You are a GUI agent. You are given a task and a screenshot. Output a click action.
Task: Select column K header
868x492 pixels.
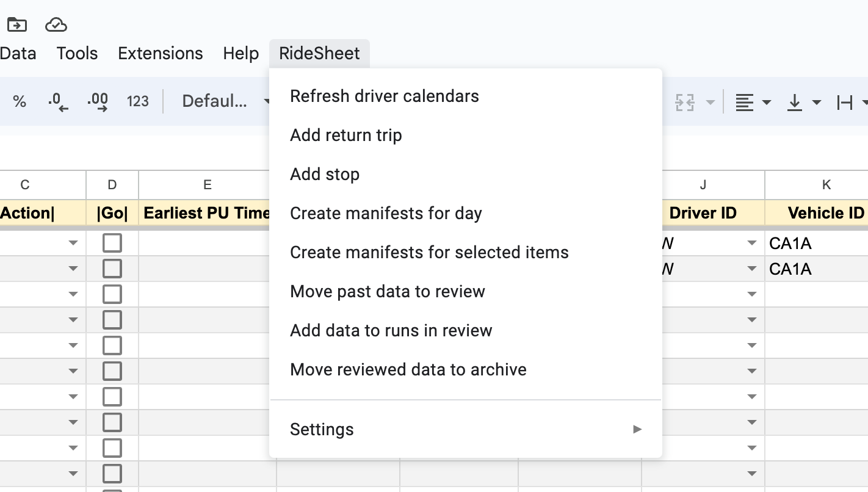coord(826,185)
